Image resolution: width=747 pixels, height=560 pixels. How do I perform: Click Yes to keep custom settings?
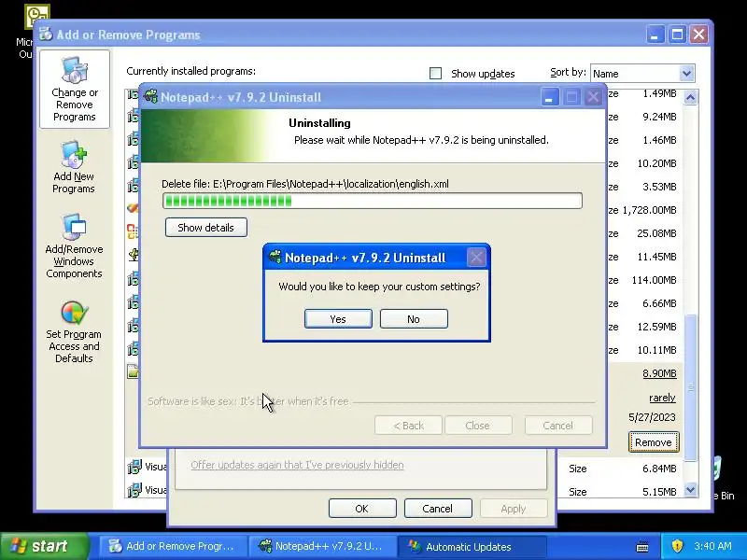tap(338, 318)
